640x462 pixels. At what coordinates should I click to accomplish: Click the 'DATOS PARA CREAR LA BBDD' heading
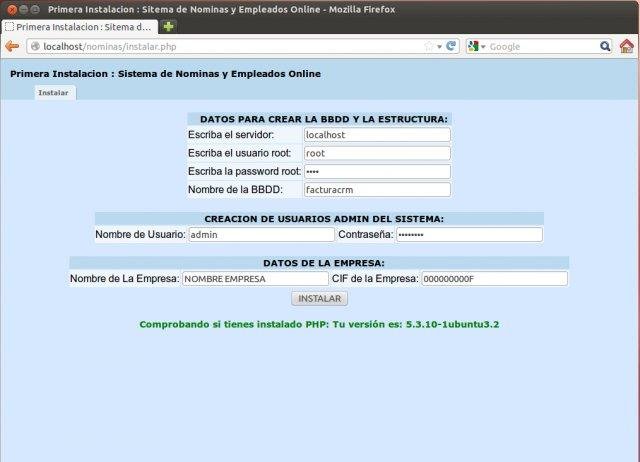tap(324, 119)
